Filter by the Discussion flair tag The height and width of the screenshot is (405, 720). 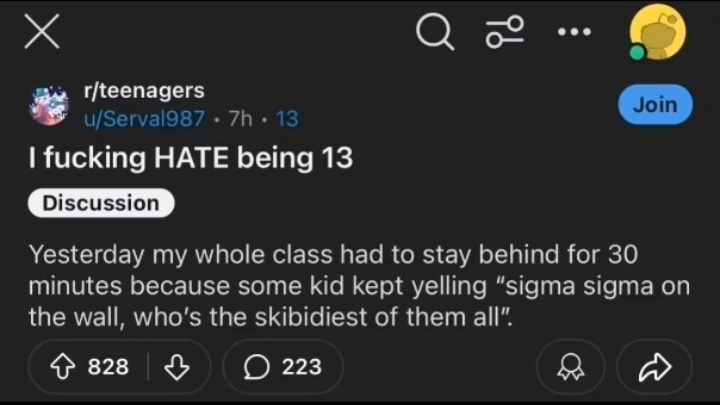pos(101,203)
